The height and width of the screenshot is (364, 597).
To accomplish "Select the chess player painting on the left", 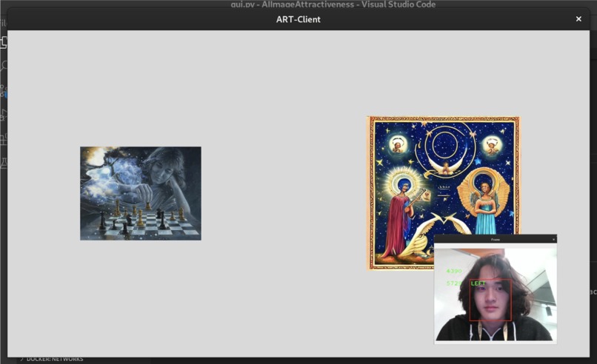I will pos(141,193).
